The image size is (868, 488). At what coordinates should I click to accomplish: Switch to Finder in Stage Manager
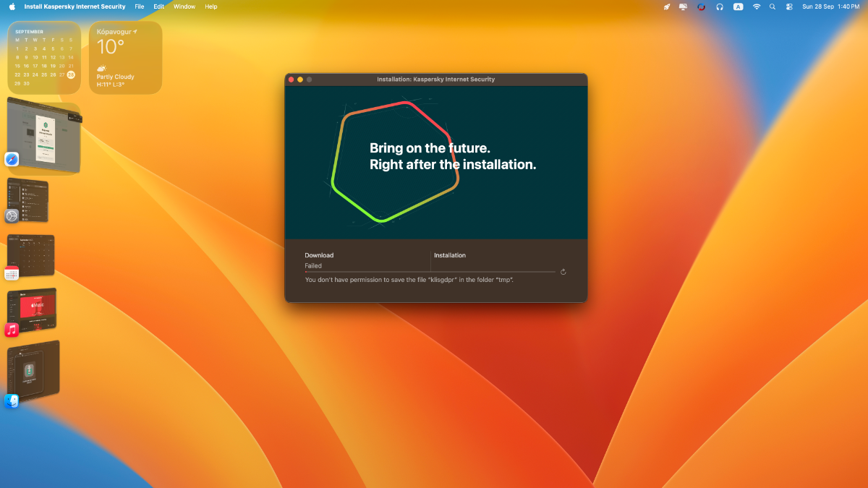tap(12, 401)
